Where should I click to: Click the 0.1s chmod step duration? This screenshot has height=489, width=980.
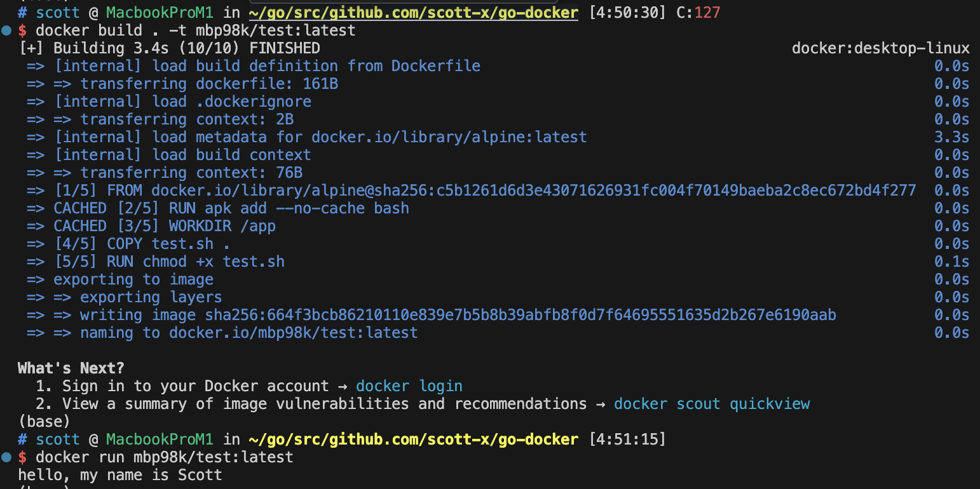951,262
